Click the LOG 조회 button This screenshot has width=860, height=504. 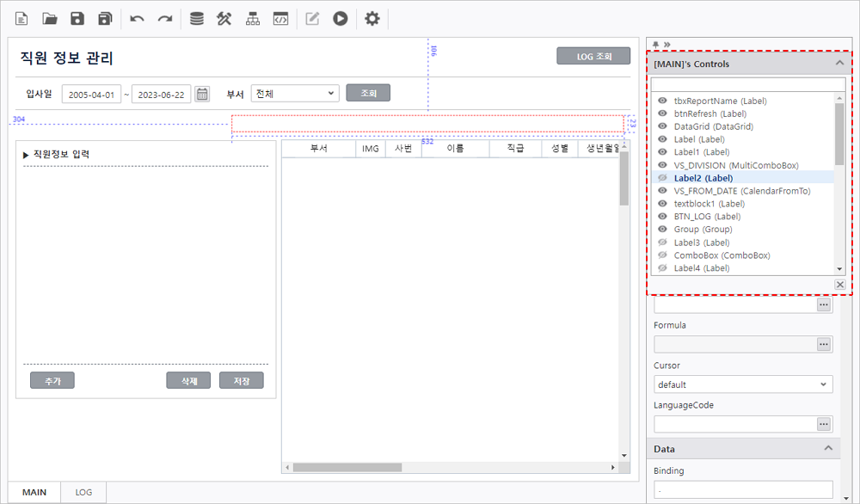coord(593,57)
